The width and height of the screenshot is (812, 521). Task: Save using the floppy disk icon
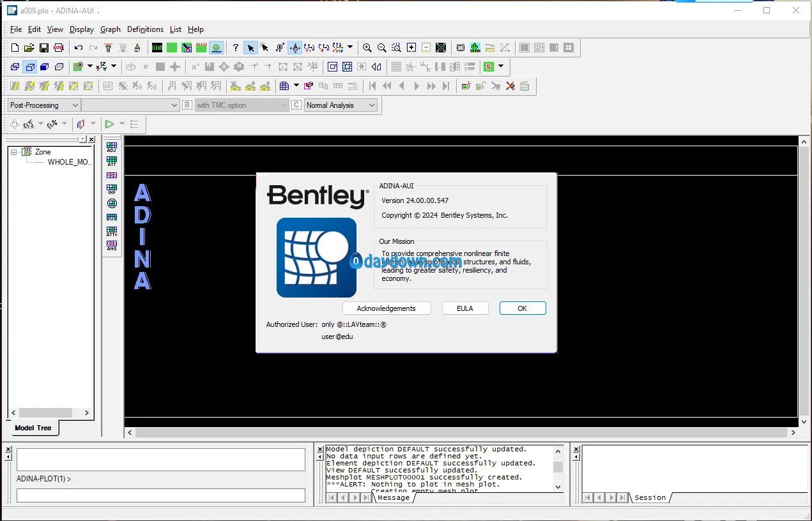(x=44, y=48)
